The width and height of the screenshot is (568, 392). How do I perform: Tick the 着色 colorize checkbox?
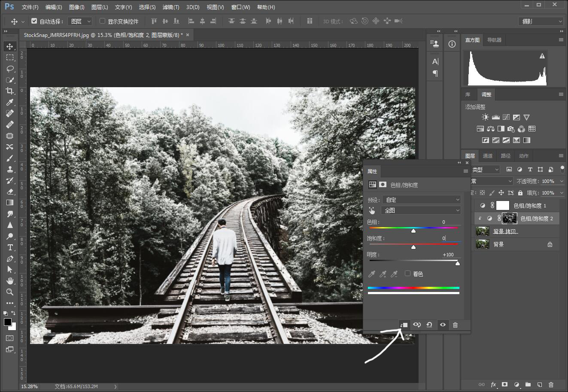pyautogui.click(x=407, y=273)
